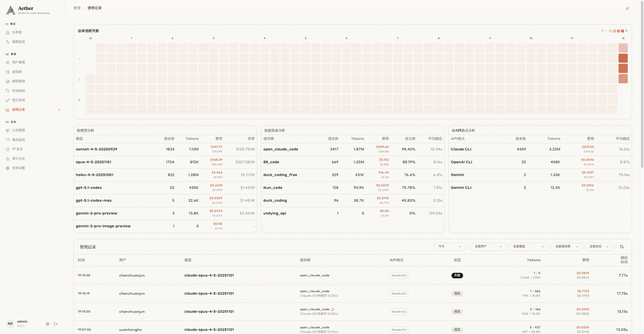The height and width of the screenshot is (334, 644).
Task: Click the refresh icon in 使用记录 header
Action: [621, 247]
